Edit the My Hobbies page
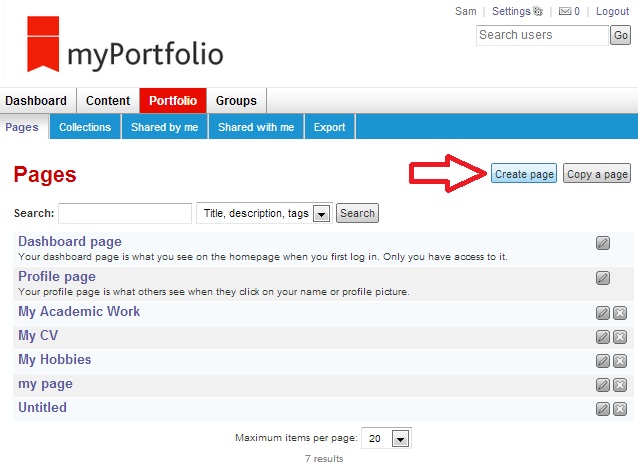This screenshot has width=638, height=473. 602,361
